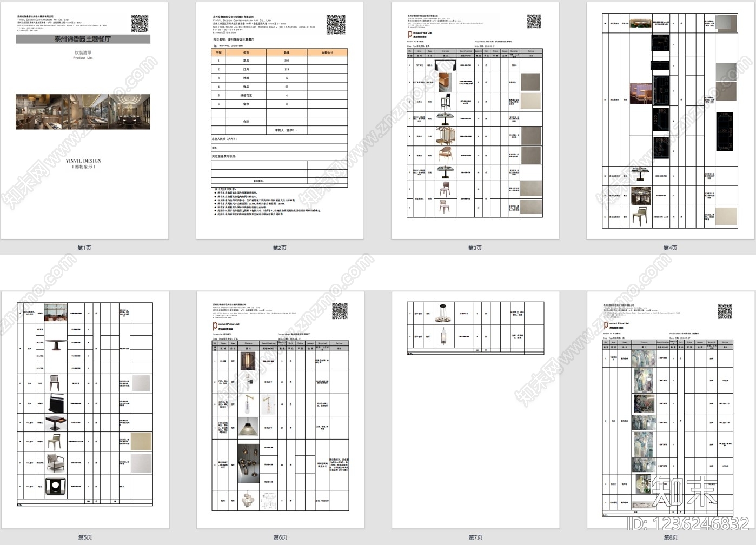756x545 pixels.
Task: Click the 第4页 page label
Action: coord(670,248)
